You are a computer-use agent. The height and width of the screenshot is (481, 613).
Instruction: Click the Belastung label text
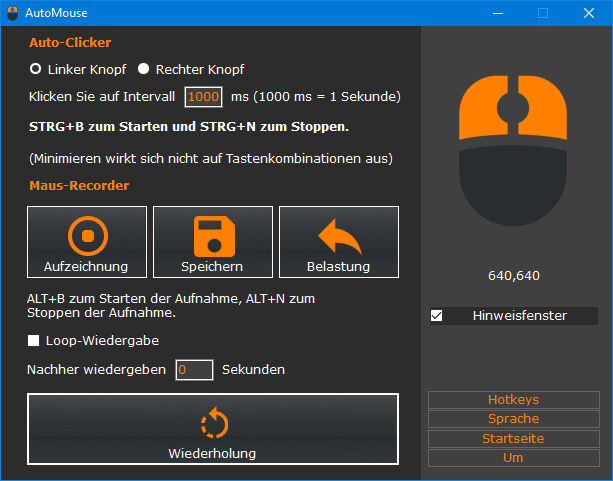point(339,267)
